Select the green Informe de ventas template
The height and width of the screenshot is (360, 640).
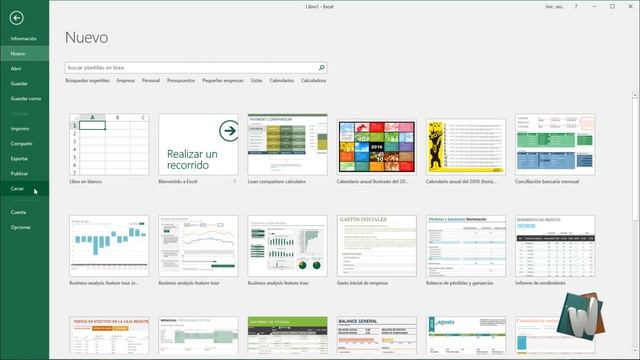287,335
